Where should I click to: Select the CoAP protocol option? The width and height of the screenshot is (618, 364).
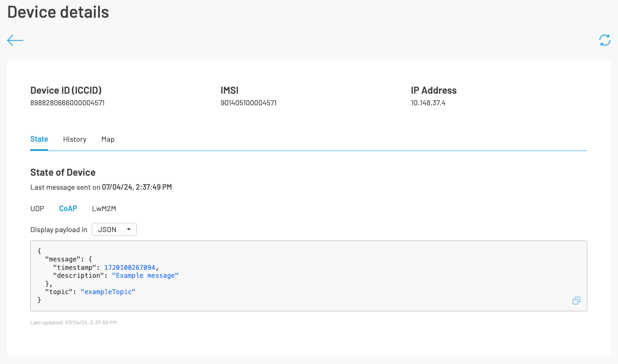coord(68,209)
